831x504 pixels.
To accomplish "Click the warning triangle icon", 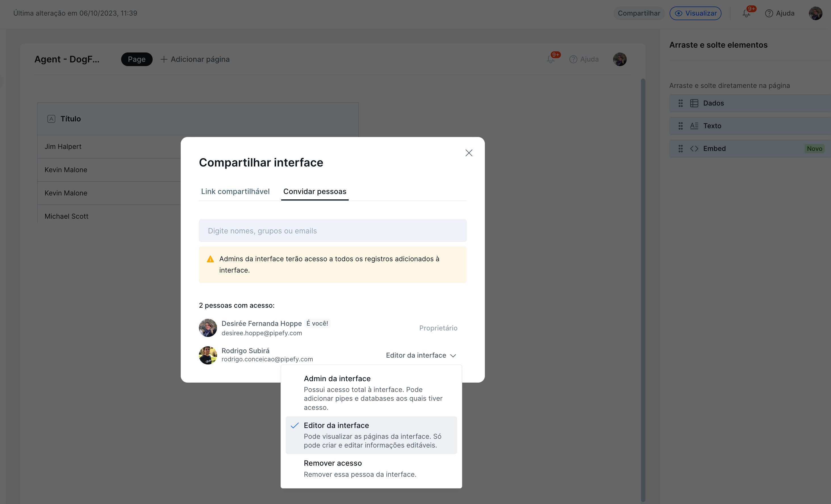I will point(210,259).
